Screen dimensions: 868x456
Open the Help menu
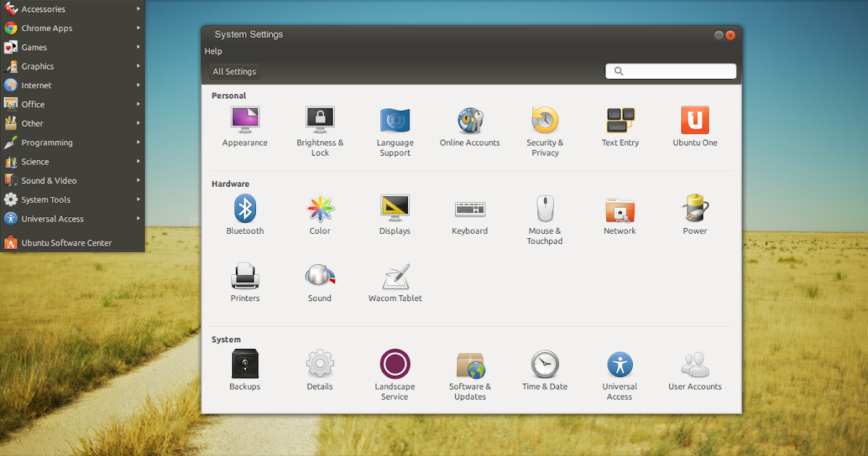coord(213,51)
